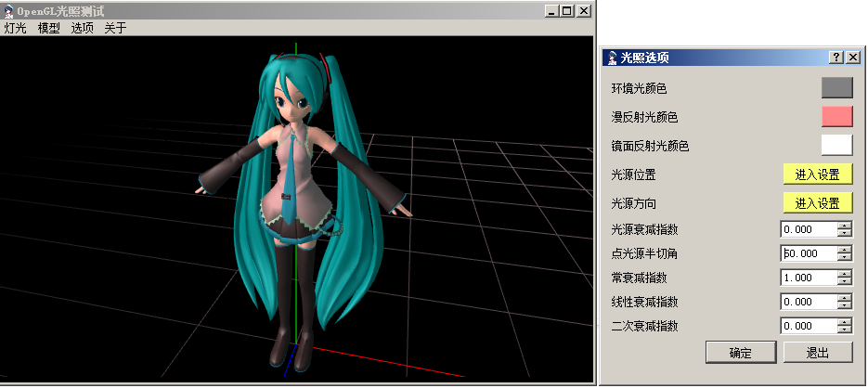Open the 模型 menu

48,28
